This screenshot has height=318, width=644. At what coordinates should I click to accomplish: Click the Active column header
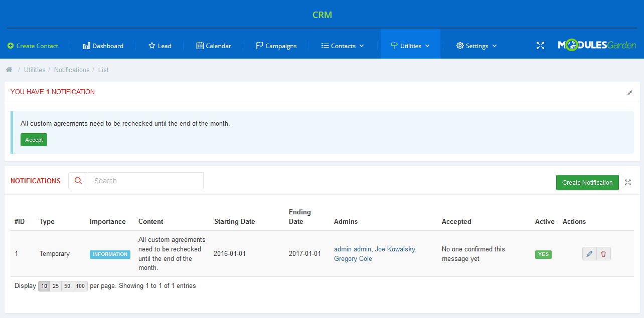545,221
